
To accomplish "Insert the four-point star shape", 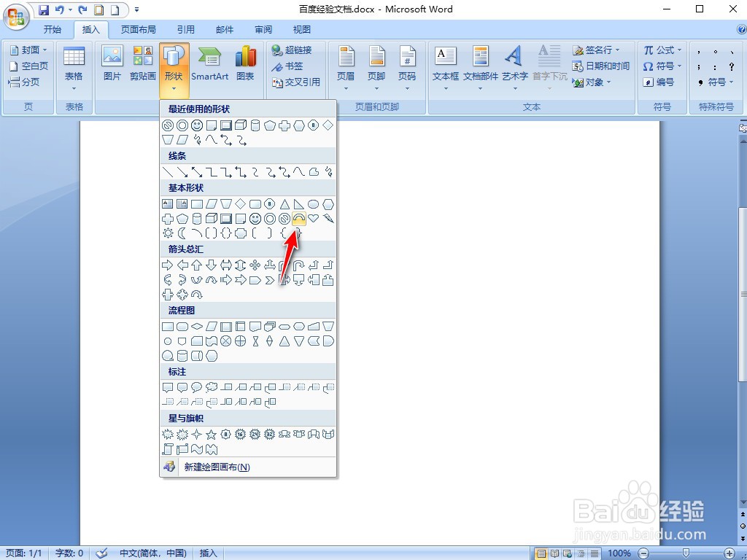I will [x=197, y=435].
